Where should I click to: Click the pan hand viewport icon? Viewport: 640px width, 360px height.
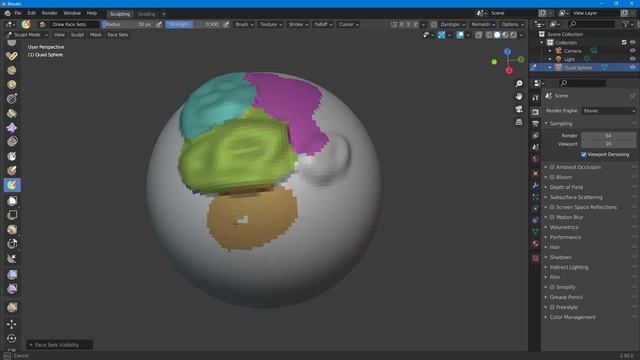(x=519, y=96)
